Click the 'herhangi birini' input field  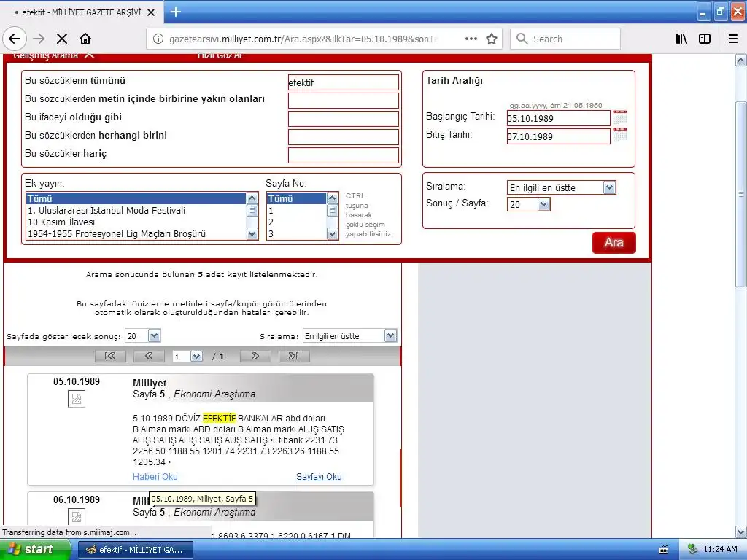point(344,136)
